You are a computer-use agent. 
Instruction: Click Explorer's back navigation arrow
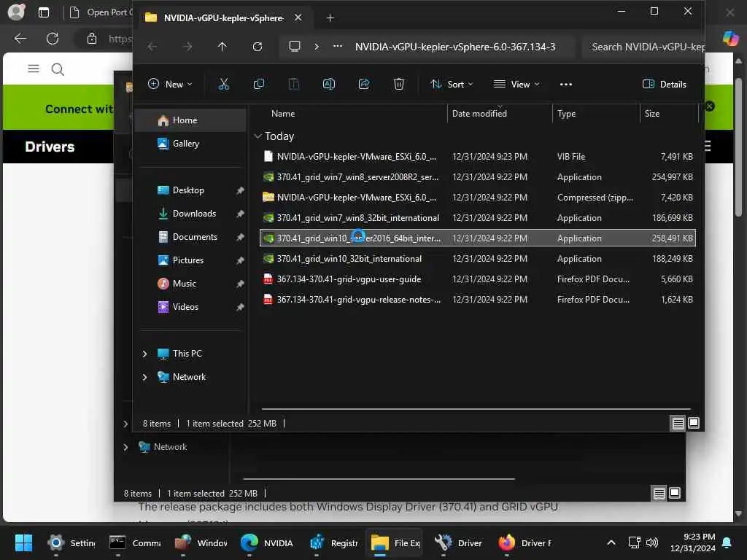tap(152, 47)
